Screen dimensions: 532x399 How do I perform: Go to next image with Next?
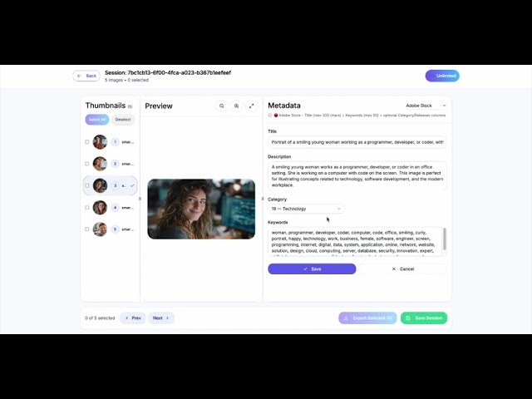[160, 318]
